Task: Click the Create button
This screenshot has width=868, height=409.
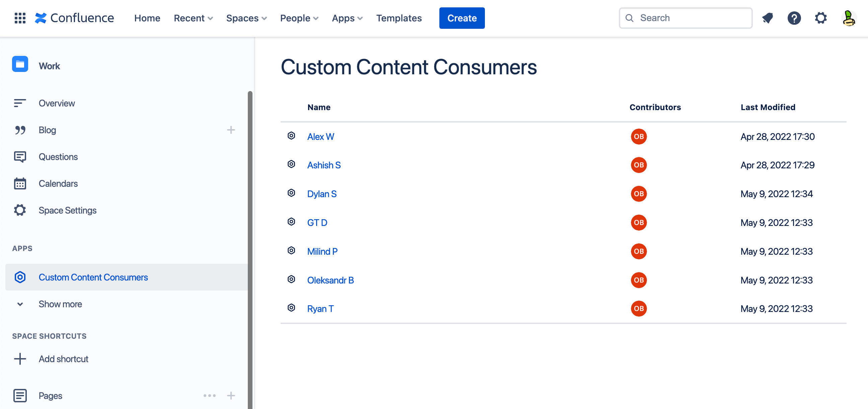Action: (x=462, y=18)
